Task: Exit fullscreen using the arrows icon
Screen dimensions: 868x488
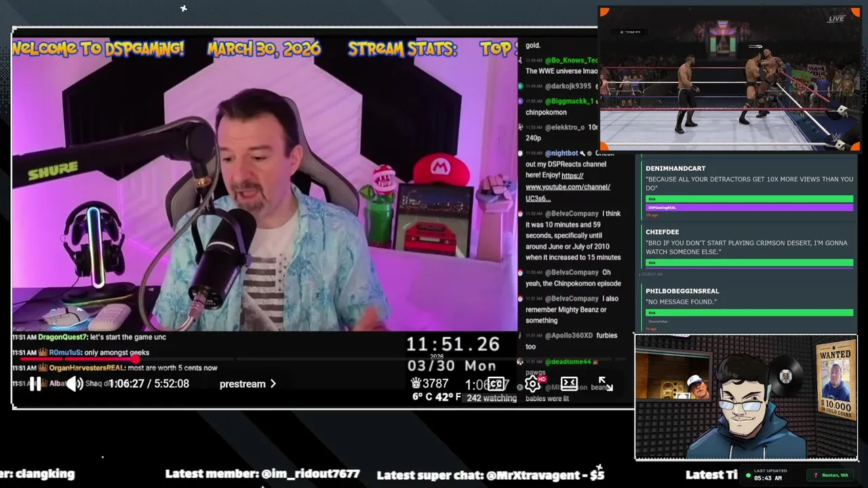Action: (606, 384)
